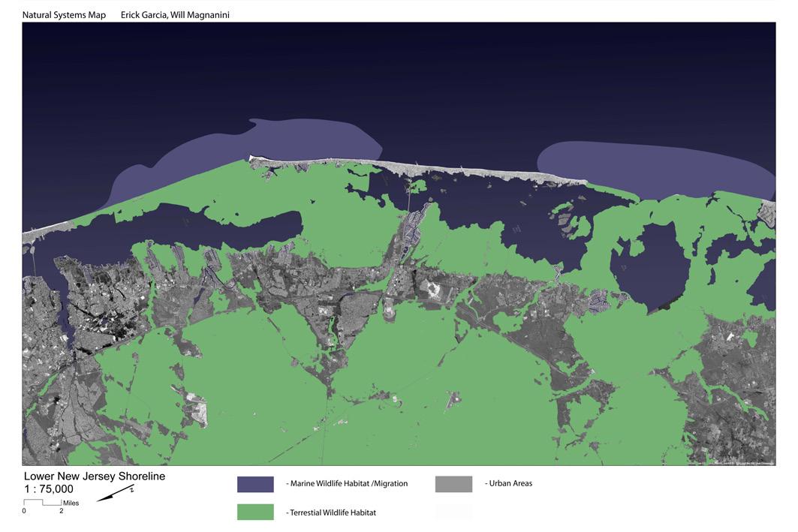Click the rounded dark bay on the right

(x=650, y=268)
